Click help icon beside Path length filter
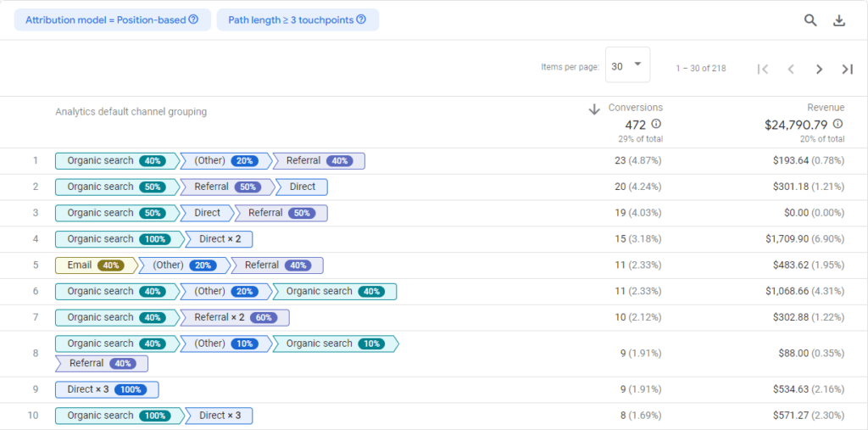 click(361, 20)
